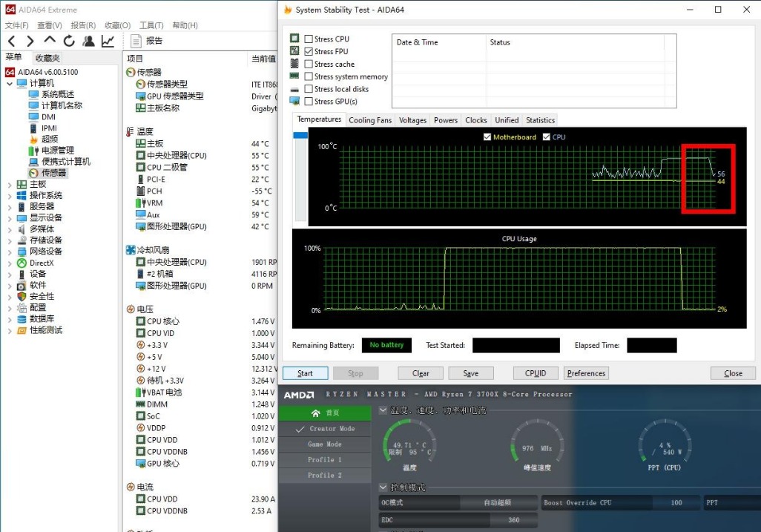Click the Back arrow in AIDA64 toolbar
Viewport: 761px width, 532px height.
[12, 42]
